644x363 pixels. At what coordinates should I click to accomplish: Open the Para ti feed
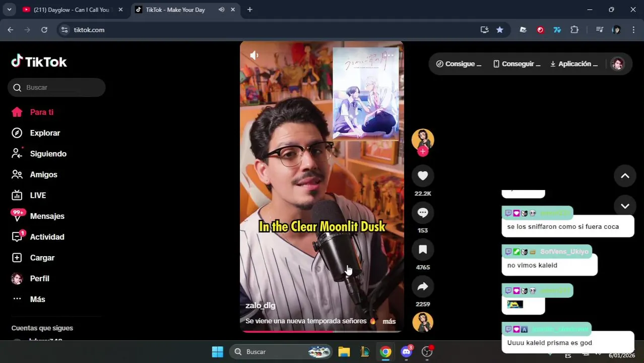(x=32, y=112)
